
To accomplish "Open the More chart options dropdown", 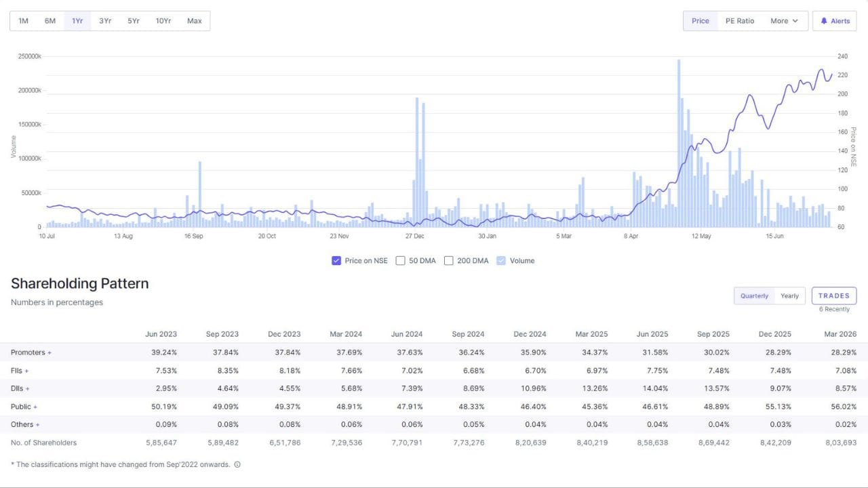I will [x=785, y=21].
